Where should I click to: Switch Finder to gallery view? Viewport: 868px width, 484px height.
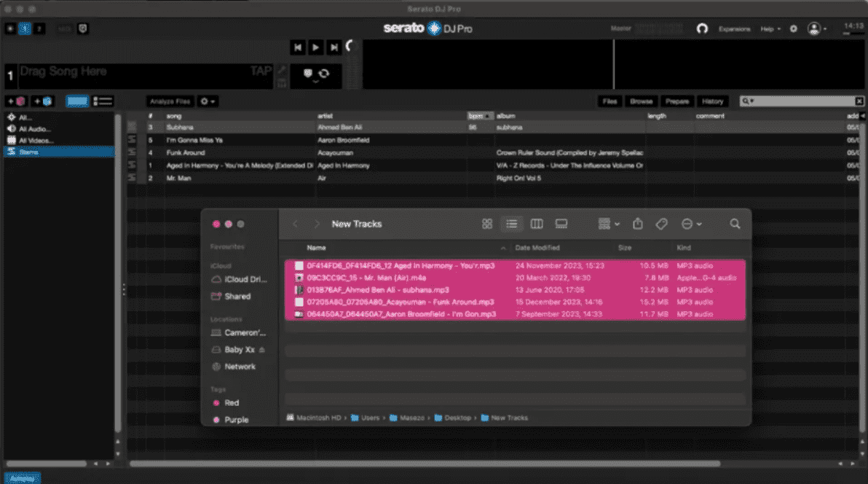pos(561,224)
